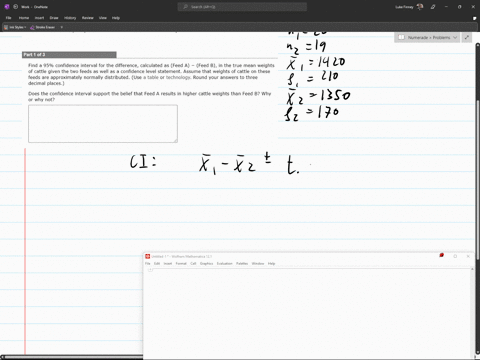
Task: Open the Edit menu in Mathematica
Action: coord(157,264)
